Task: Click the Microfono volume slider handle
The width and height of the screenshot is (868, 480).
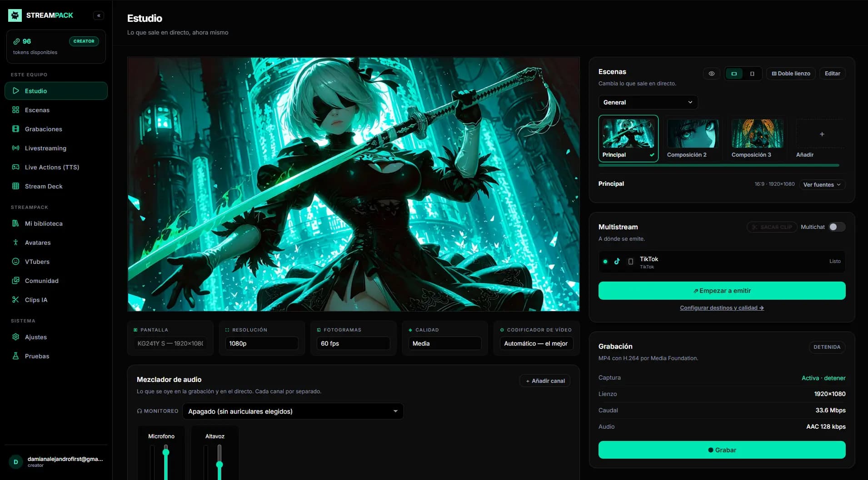Action: point(166,452)
